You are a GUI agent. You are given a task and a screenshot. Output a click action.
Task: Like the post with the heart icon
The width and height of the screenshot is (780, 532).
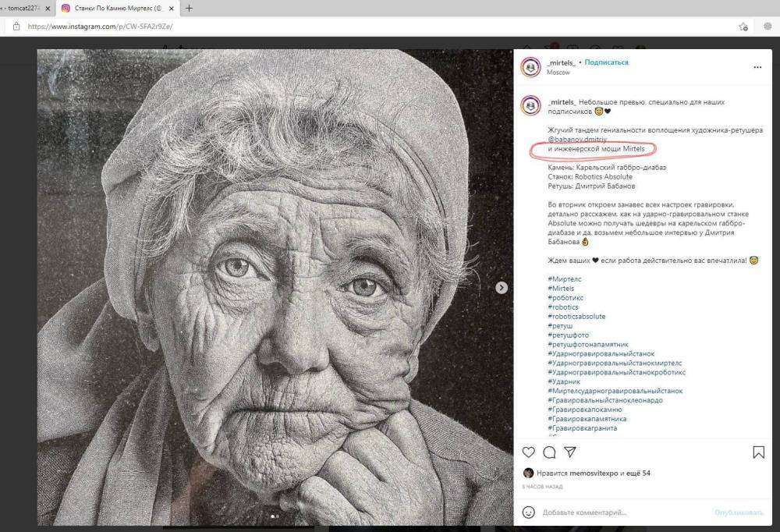528,452
